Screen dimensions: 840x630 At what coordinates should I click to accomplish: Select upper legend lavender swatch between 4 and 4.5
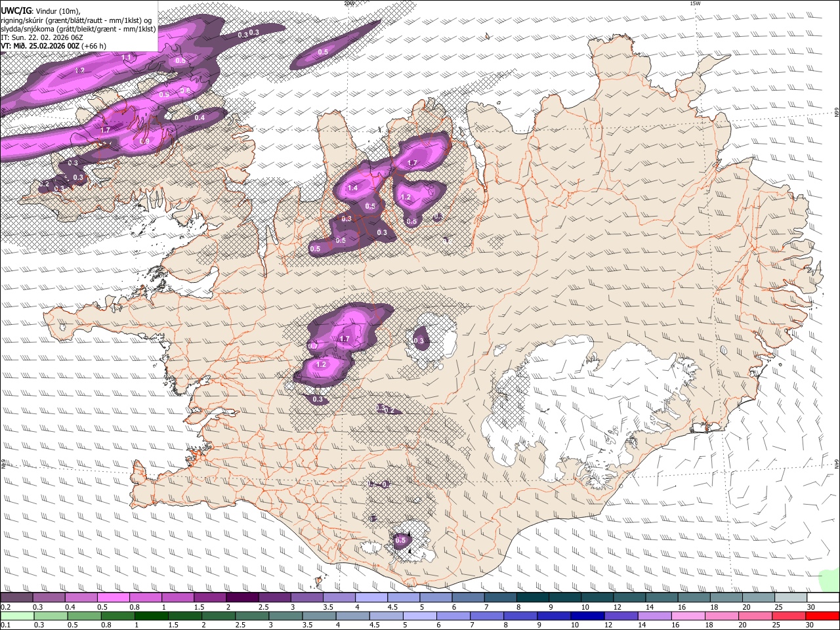(371, 597)
